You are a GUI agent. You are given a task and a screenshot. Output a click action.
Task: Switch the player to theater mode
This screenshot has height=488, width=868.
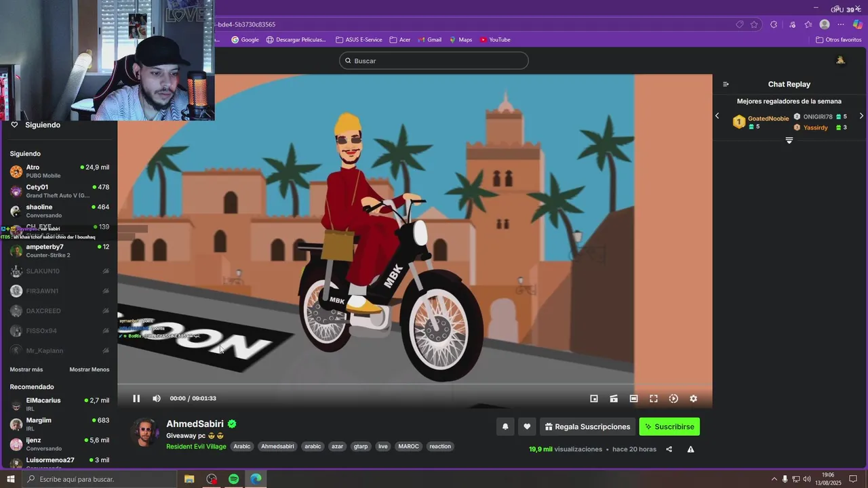[633, 399]
